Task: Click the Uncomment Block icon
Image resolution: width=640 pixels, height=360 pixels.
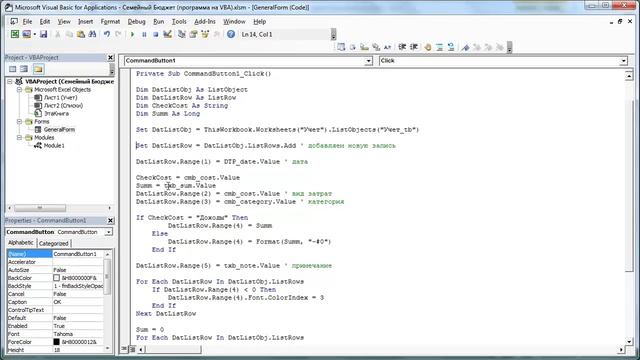Action: [451, 47]
